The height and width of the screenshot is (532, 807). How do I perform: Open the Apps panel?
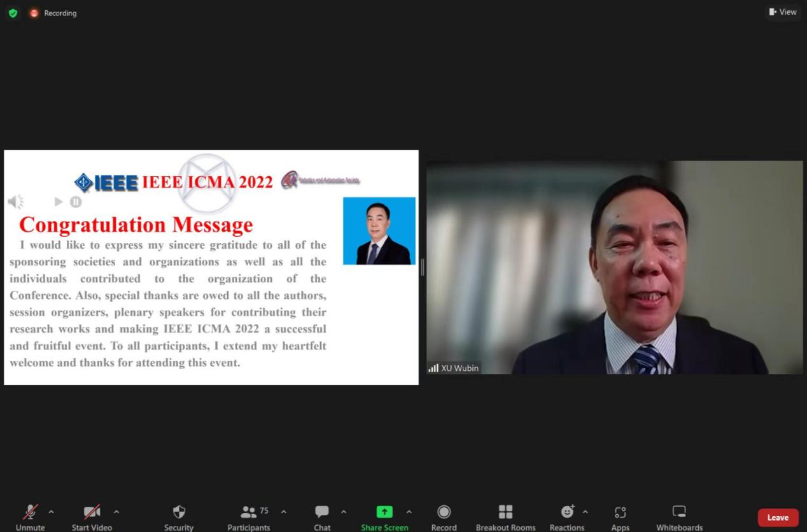pos(621,517)
